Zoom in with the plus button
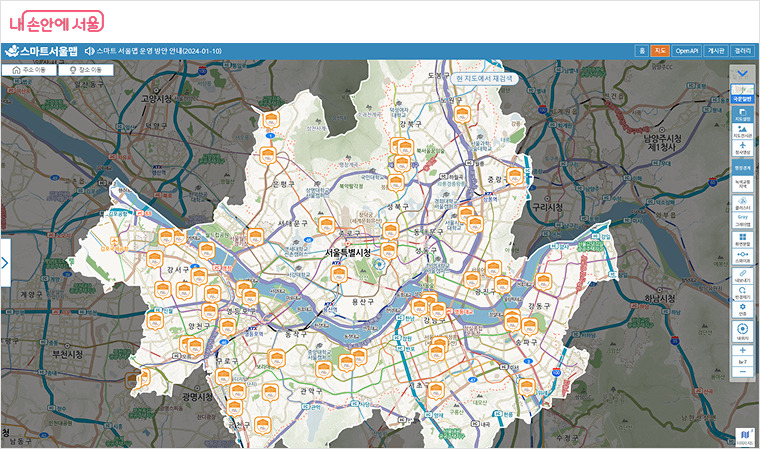 point(742,351)
